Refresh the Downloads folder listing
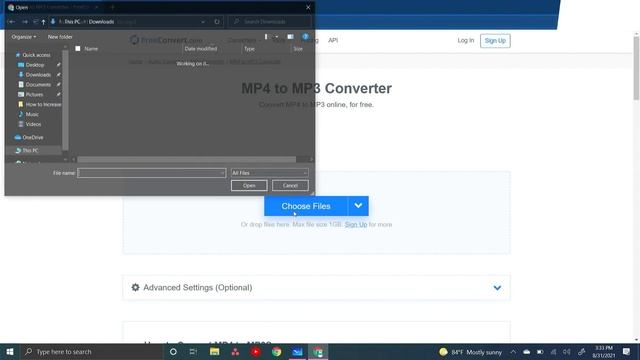The height and width of the screenshot is (360, 640). (x=217, y=22)
